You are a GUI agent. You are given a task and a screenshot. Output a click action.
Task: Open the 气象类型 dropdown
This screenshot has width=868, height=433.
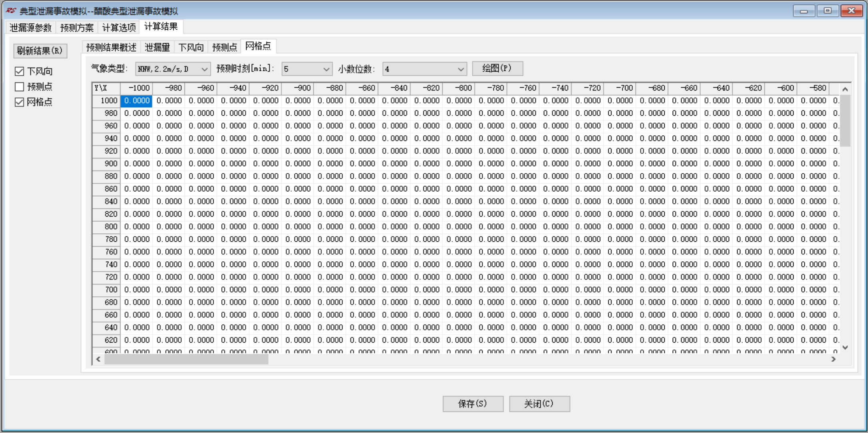point(204,69)
